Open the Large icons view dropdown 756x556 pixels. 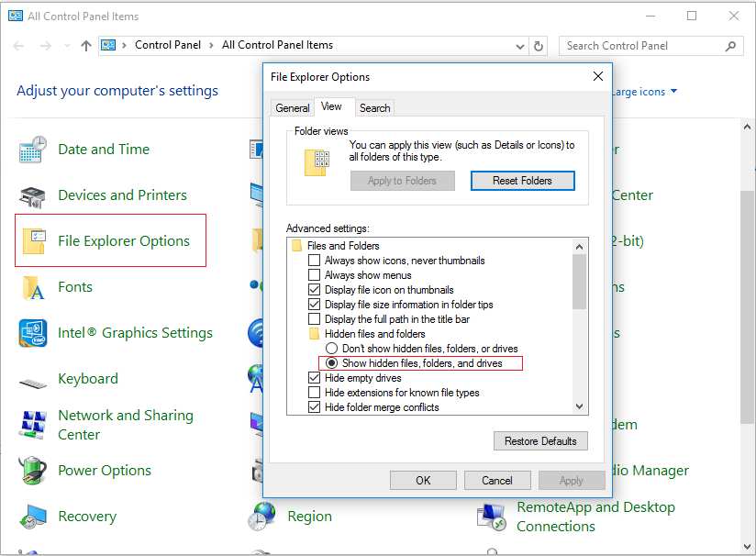coord(673,92)
